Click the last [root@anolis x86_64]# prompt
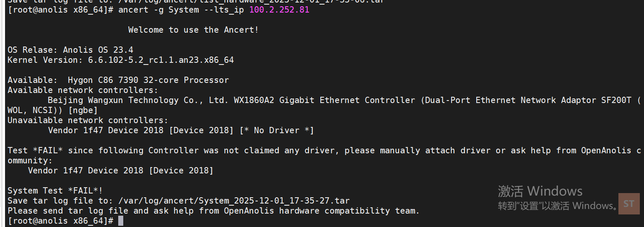 coord(60,221)
